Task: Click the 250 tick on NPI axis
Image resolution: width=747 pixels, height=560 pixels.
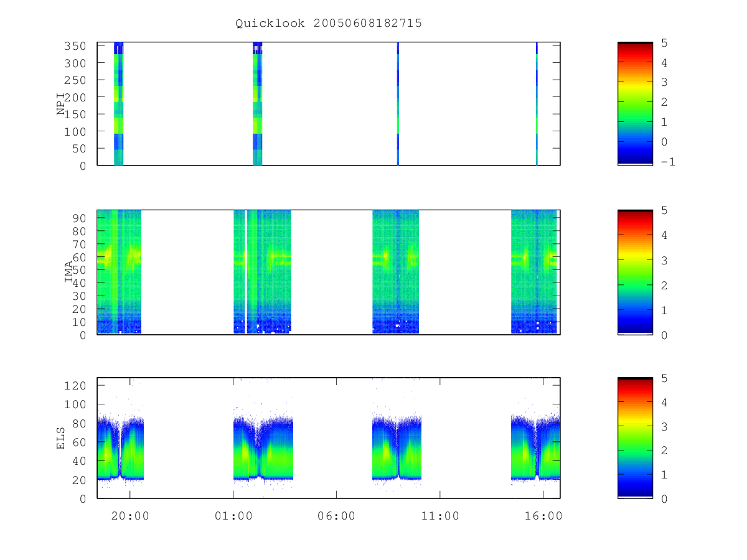Action: point(75,80)
